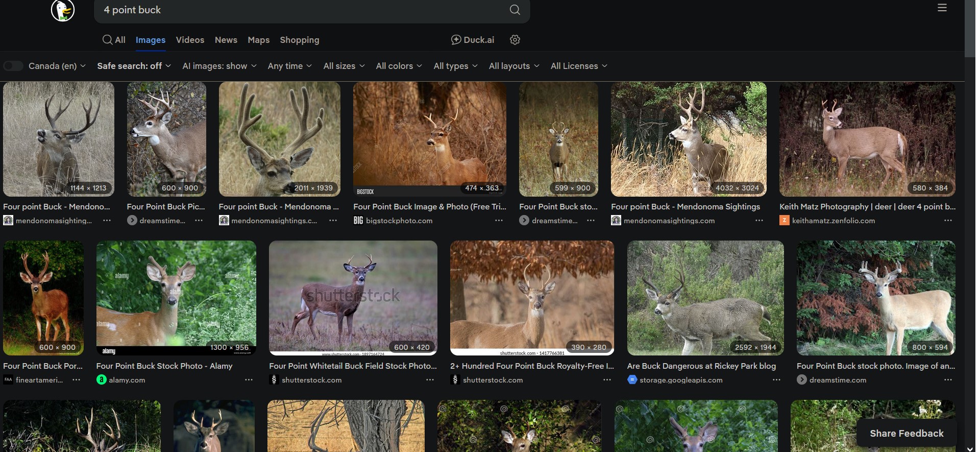Open options for Four Point Buck Pic dreamstime result
The image size is (980, 452).
[199, 221]
